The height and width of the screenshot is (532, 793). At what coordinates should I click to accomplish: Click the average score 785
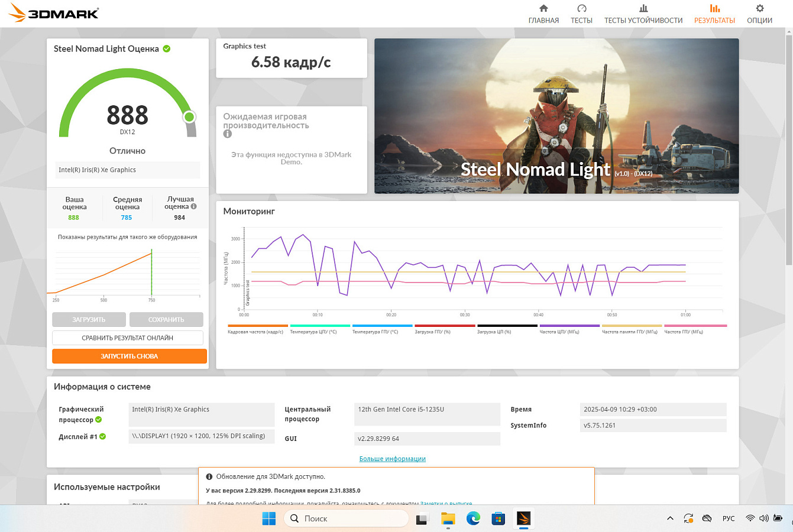click(127, 218)
